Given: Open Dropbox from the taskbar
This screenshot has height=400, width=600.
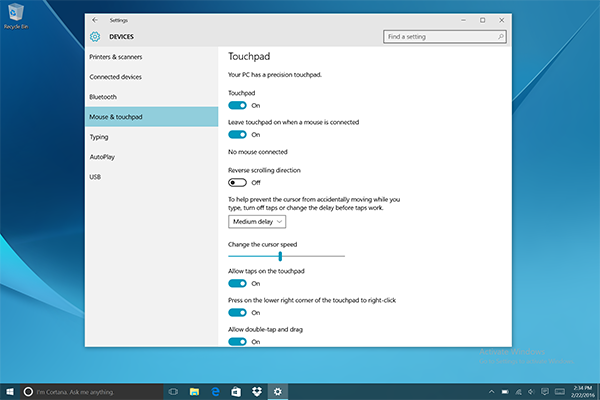Looking at the screenshot, I should coord(257,392).
